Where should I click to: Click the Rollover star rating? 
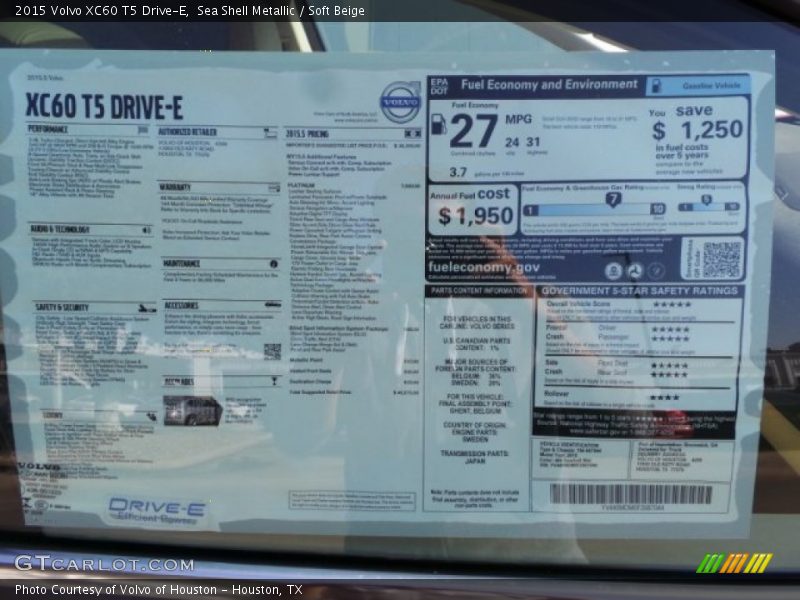click(x=664, y=396)
